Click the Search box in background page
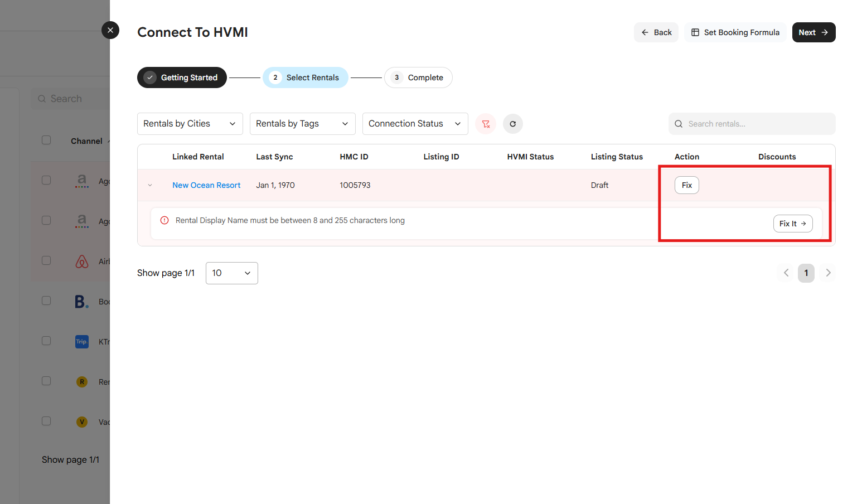This screenshot has height=504, width=862. [70, 99]
